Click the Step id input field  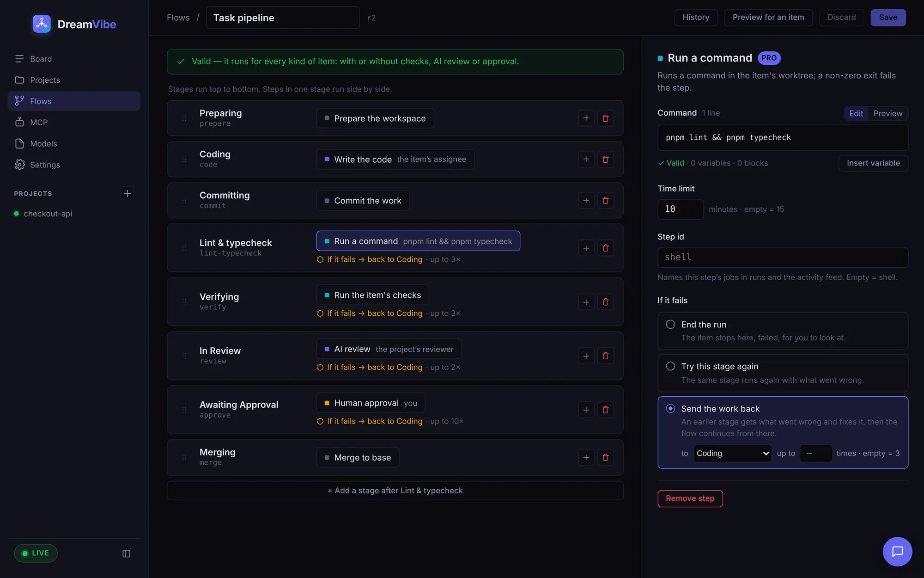point(783,257)
